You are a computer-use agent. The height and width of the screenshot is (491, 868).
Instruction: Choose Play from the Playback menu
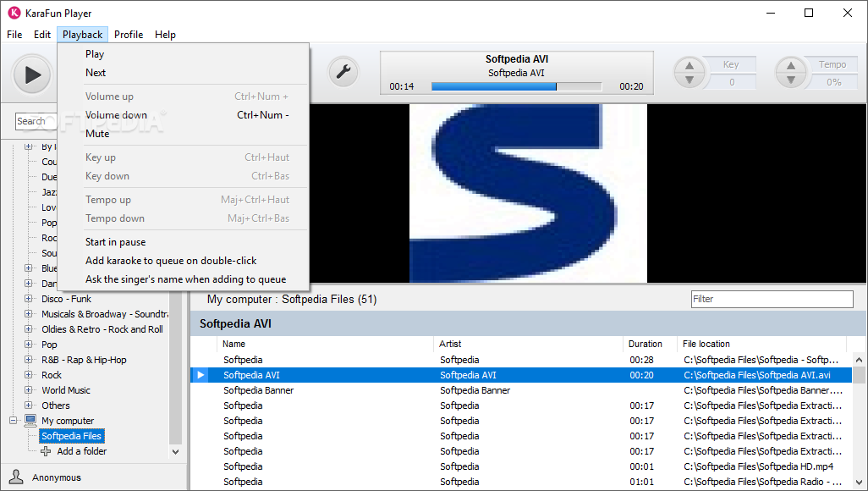coord(184,53)
